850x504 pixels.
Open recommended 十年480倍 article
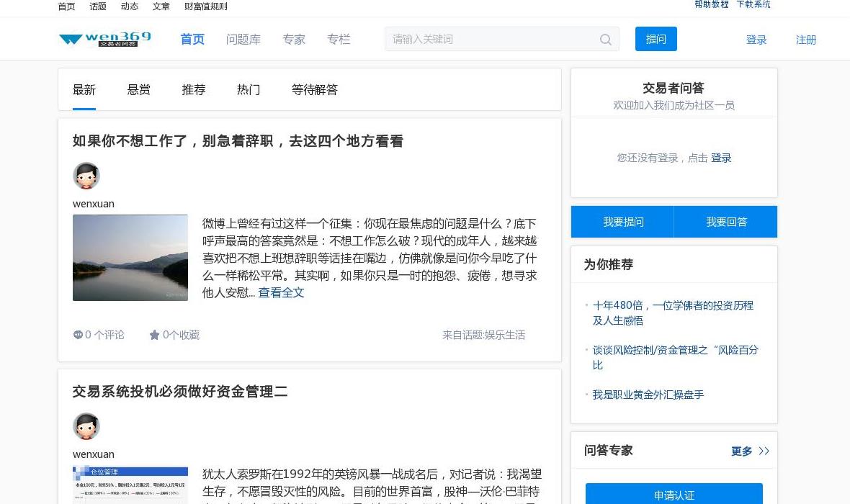(673, 312)
